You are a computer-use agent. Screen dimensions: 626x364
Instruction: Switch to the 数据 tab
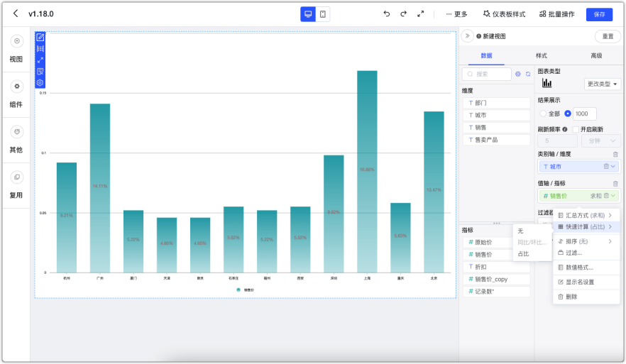point(486,55)
